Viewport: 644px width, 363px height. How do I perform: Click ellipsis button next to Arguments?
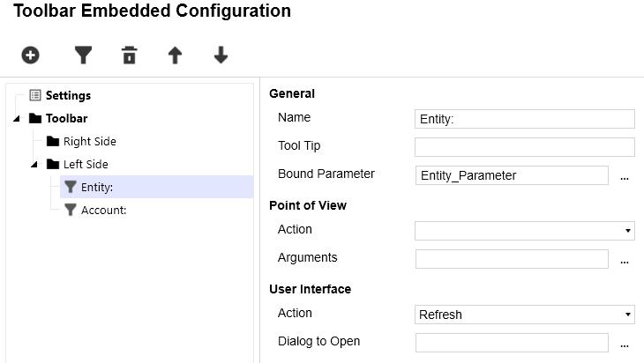[x=625, y=260]
